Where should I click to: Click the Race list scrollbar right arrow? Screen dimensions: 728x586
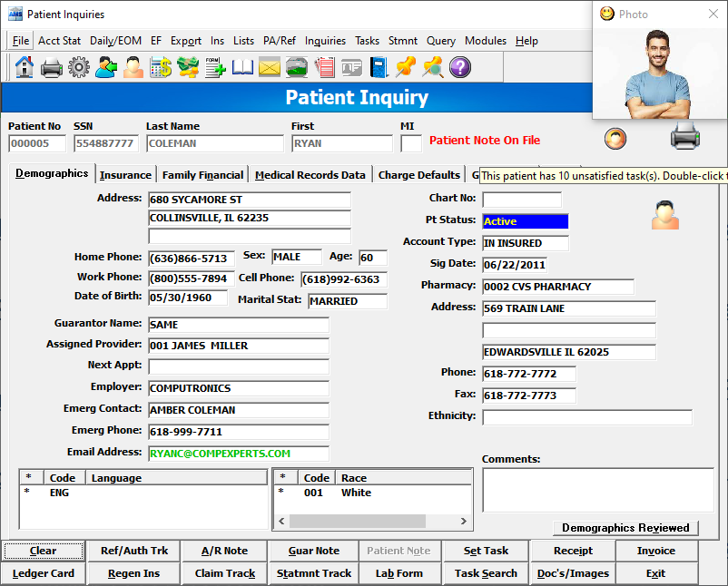click(x=463, y=521)
